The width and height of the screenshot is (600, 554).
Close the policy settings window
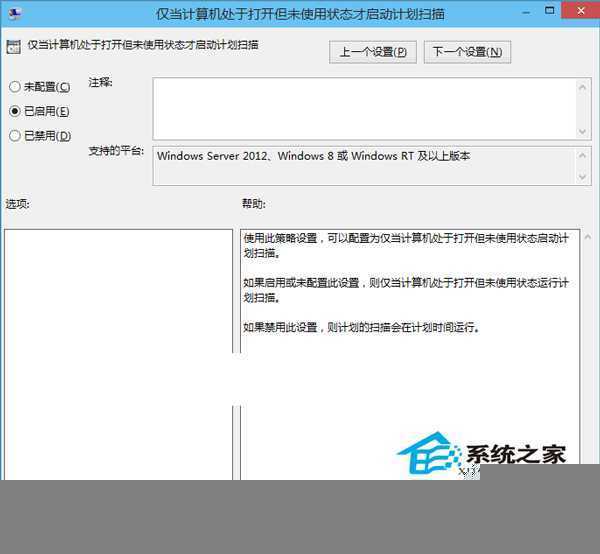pyautogui.click(x=581, y=11)
